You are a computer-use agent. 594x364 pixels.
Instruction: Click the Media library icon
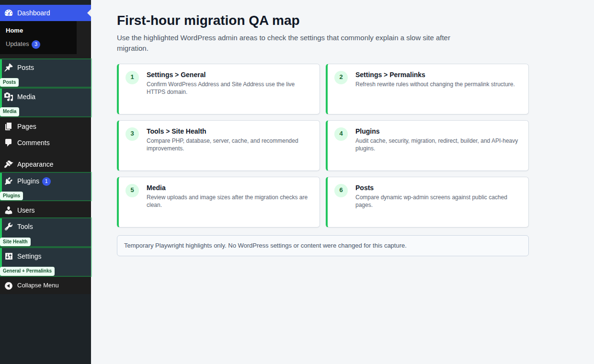coord(9,97)
